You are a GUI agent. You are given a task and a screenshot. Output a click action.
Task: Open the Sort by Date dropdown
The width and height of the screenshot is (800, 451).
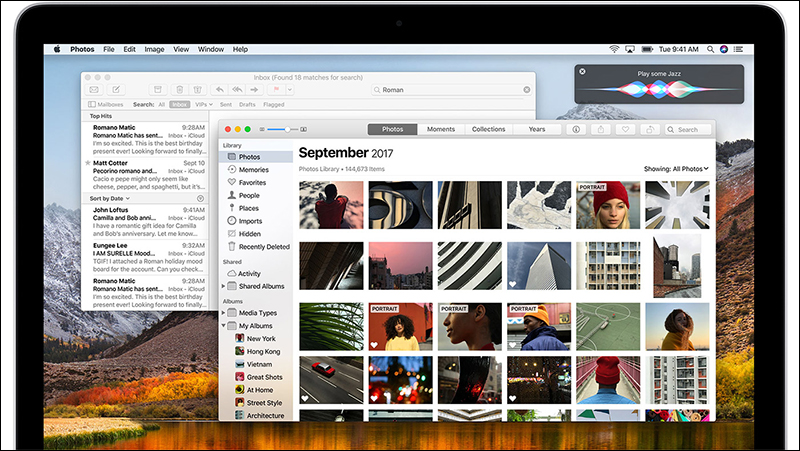coord(110,198)
